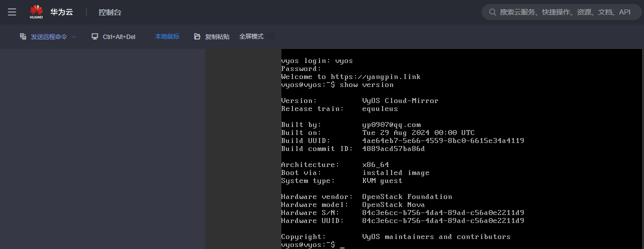This screenshot has width=644, height=249.
Task: Expand the 发送远程命令 dropdown arrow
Action: click(x=74, y=37)
